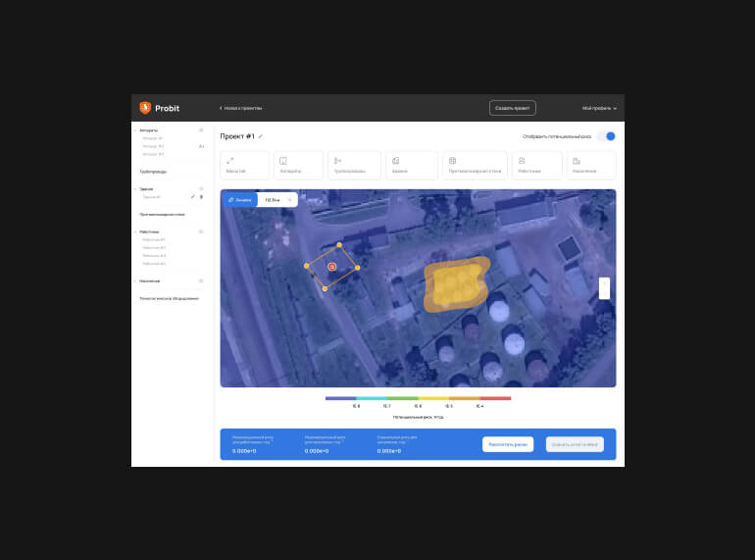Select the Противопожарные стены tool card
The height and width of the screenshot is (560, 755).
[x=475, y=165]
